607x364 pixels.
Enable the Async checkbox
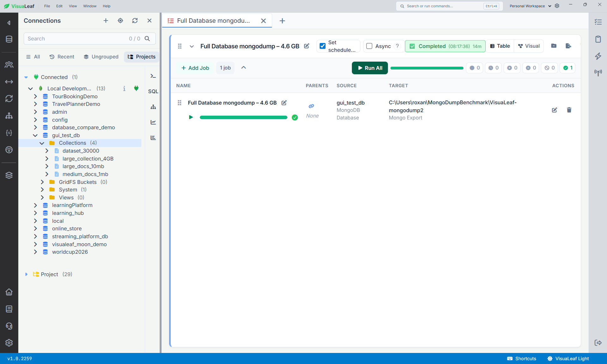point(369,46)
